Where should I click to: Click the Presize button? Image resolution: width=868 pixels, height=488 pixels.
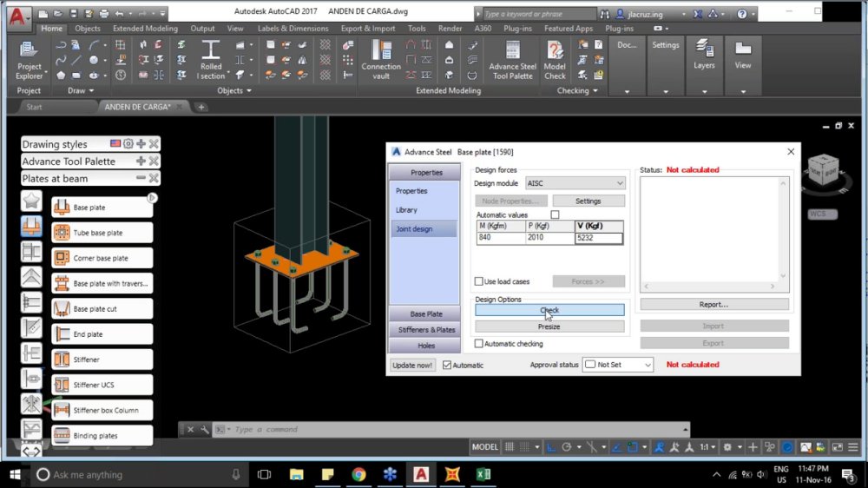click(549, 326)
